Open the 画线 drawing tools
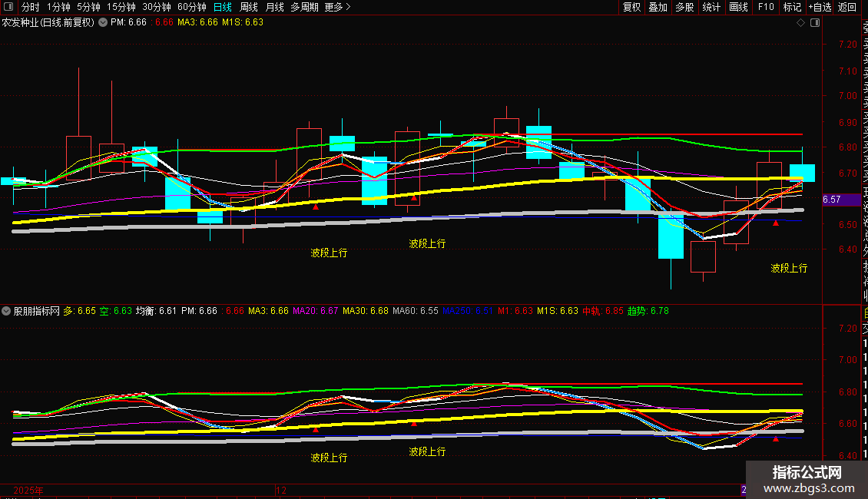The image size is (868, 499). coord(738,7)
